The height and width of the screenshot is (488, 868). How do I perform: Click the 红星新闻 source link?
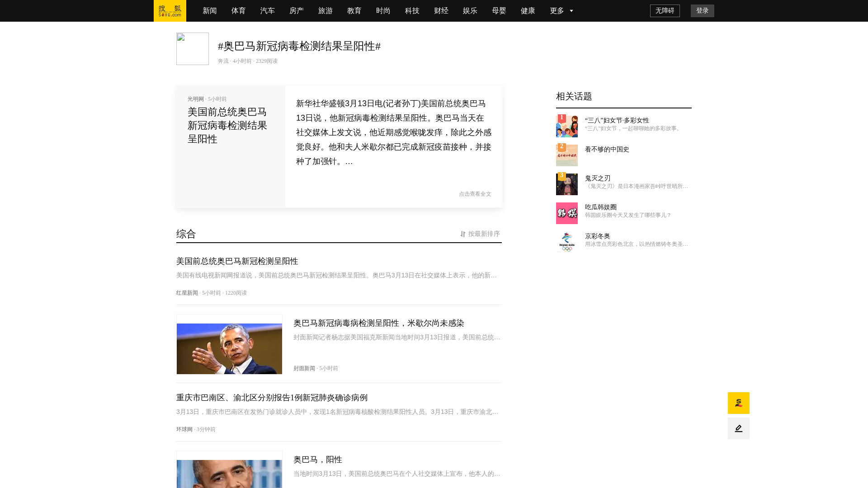187,293
